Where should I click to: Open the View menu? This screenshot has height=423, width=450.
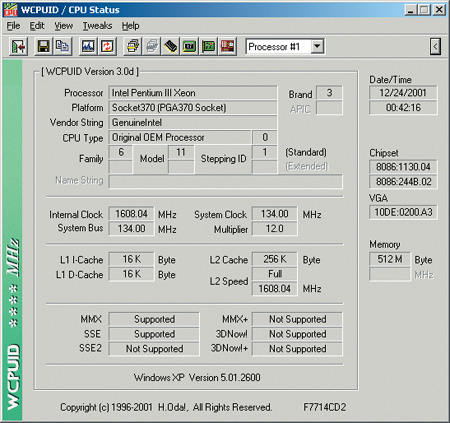[64, 26]
